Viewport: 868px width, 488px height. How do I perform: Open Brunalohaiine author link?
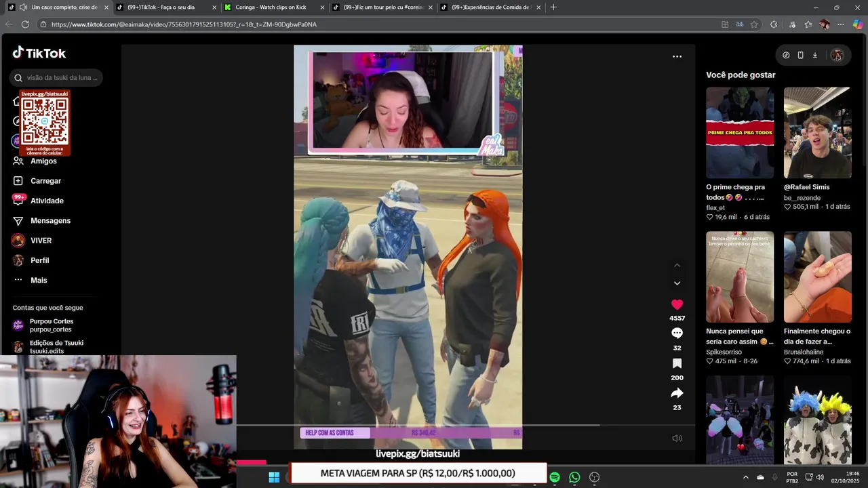(804, 352)
